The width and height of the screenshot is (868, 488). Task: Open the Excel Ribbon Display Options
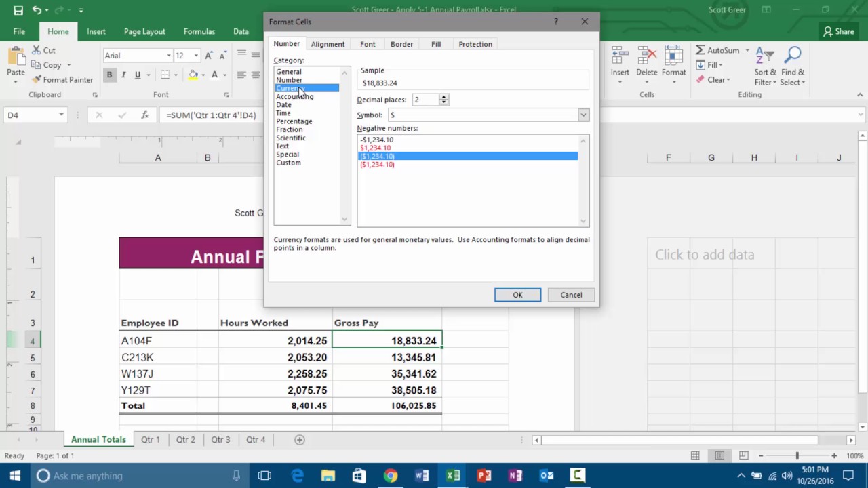766,10
